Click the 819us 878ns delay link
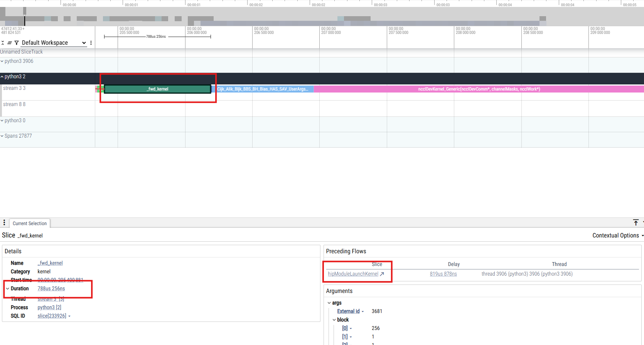Viewport: 644px width, 345px height. pos(443,274)
